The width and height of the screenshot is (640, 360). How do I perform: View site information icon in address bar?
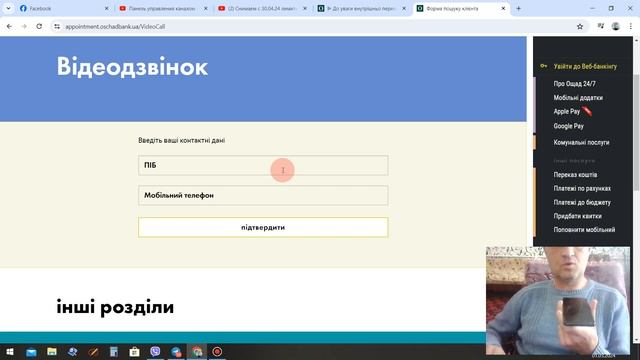[57, 26]
